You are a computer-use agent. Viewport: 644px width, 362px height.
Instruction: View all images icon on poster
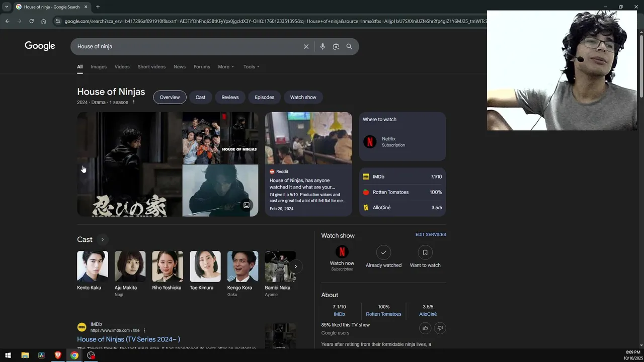(x=247, y=205)
